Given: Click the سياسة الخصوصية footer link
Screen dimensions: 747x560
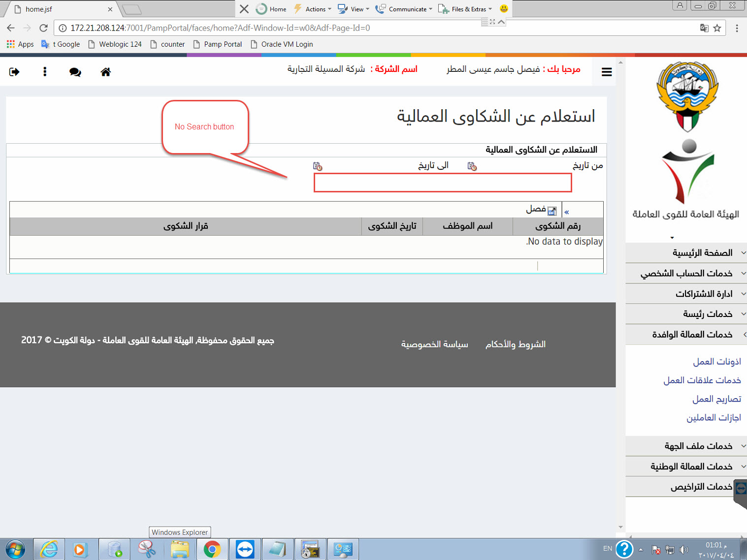Looking at the screenshot, I should tap(434, 344).
